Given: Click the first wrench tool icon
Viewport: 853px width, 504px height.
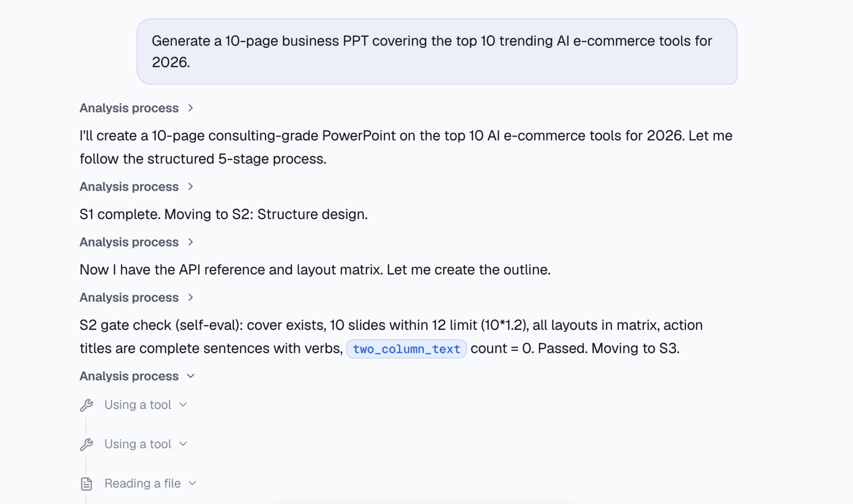Looking at the screenshot, I should click(x=86, y=405).
